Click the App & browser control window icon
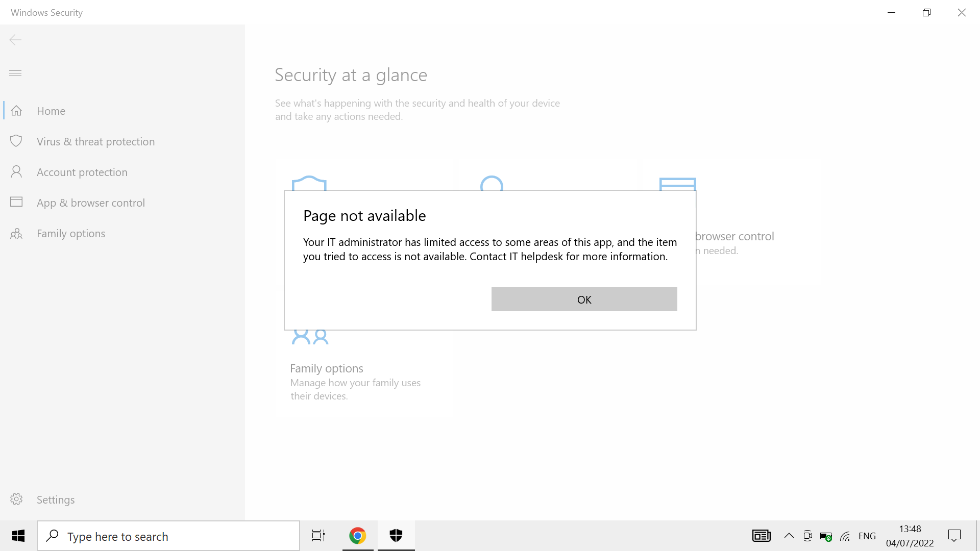 tap(16, 202)
